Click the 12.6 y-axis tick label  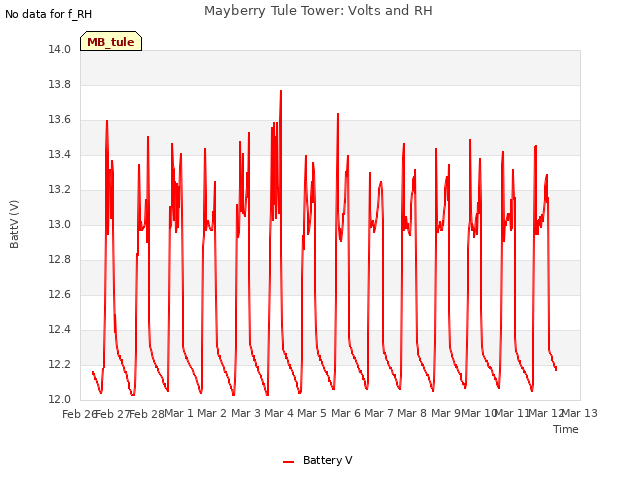(x=59, y=295)
